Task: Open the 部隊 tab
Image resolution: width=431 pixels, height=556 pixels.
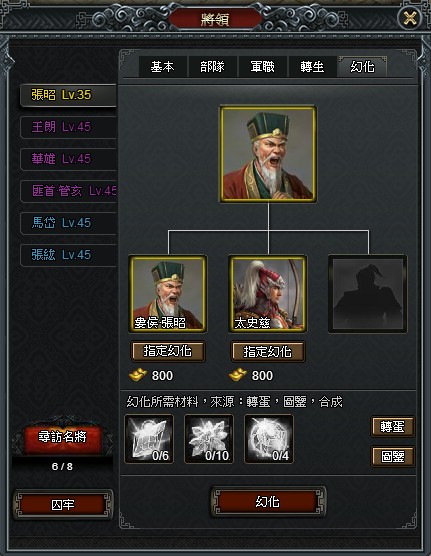Action: pos(212,66)
